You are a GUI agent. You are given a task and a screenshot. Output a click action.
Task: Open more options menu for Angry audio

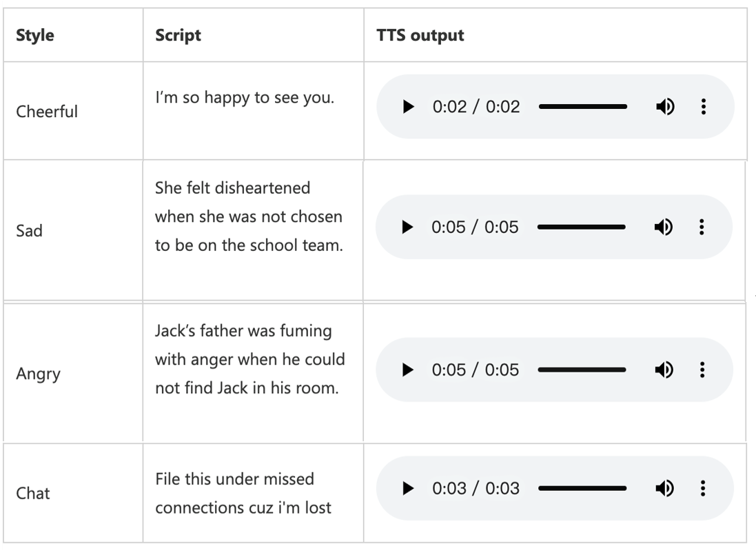pos(702,370)
